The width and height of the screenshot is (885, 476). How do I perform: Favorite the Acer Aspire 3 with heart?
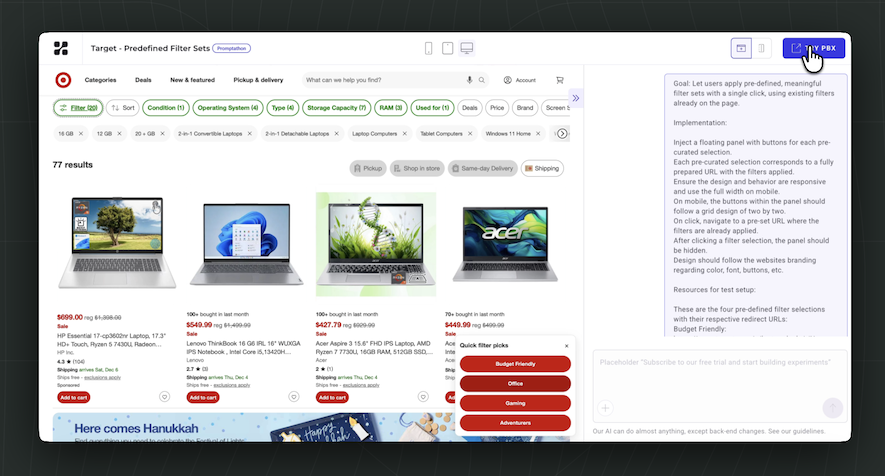click(x=423, y=397)
